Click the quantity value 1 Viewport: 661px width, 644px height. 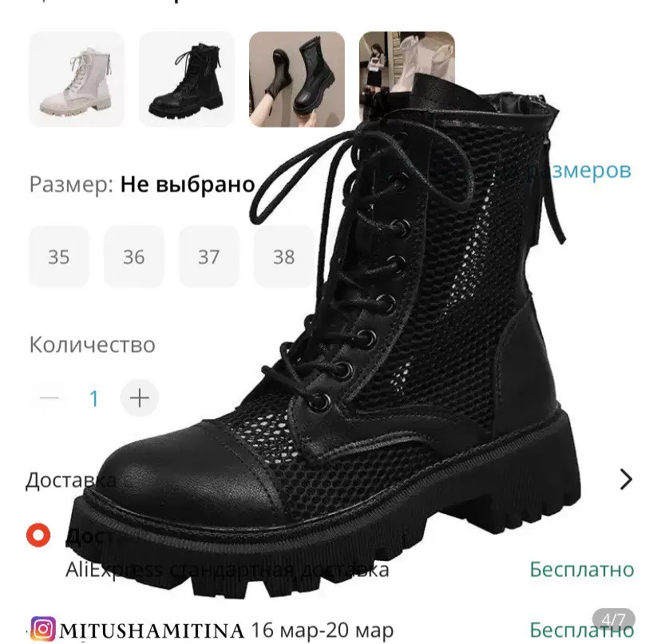[x=94, y=398]
